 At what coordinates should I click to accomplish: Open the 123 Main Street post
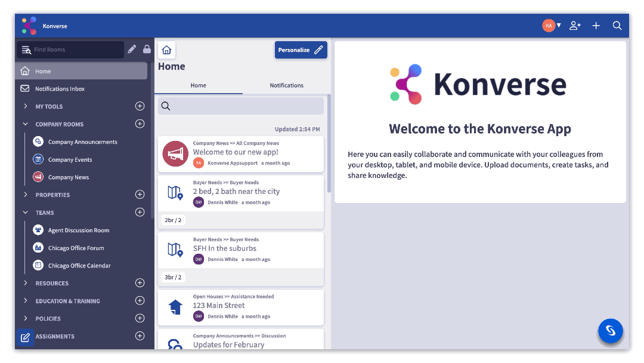click(219, 305)
